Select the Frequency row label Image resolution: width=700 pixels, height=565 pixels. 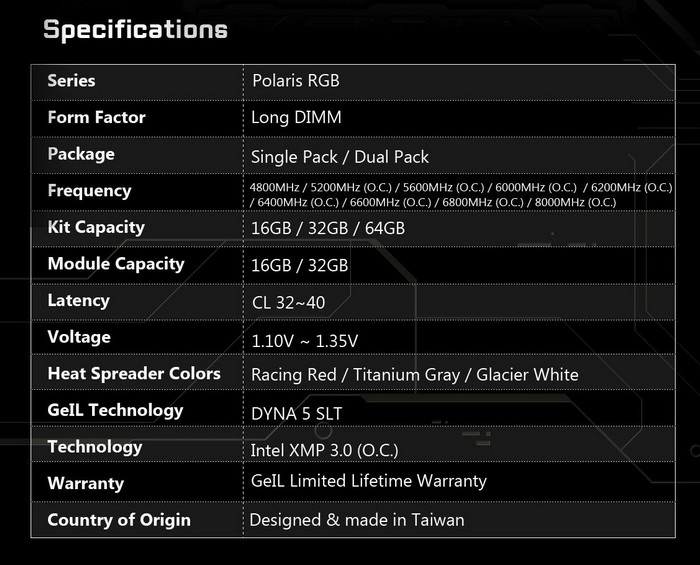tap(89, 190)
